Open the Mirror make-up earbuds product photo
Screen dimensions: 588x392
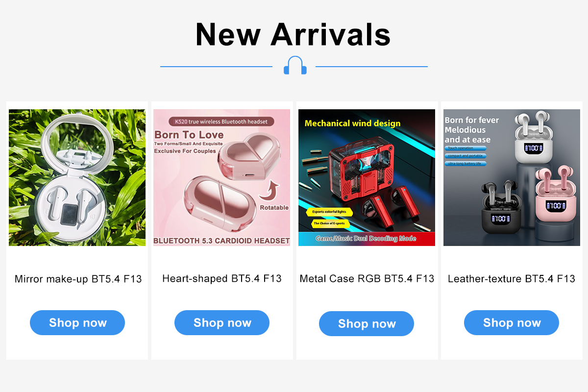pos(77,177)
